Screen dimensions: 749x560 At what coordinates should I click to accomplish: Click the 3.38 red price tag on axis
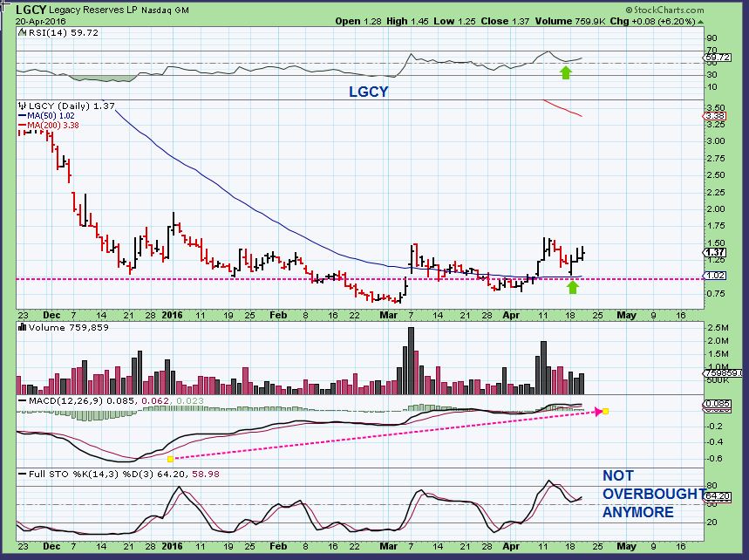(715, 116)
